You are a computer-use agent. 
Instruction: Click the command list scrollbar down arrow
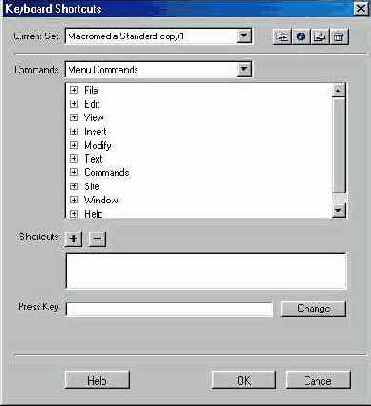click(x=339, y=211)
